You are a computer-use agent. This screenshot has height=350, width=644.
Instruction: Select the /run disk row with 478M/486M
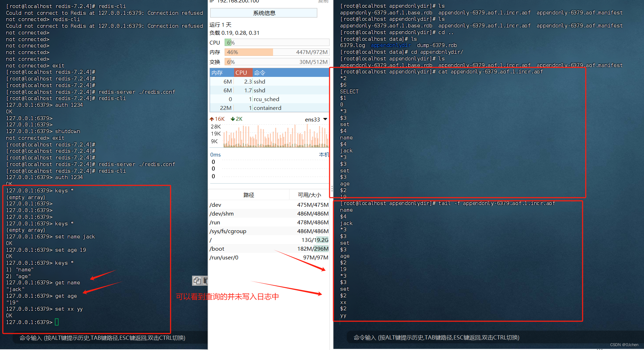coord(269,222)
